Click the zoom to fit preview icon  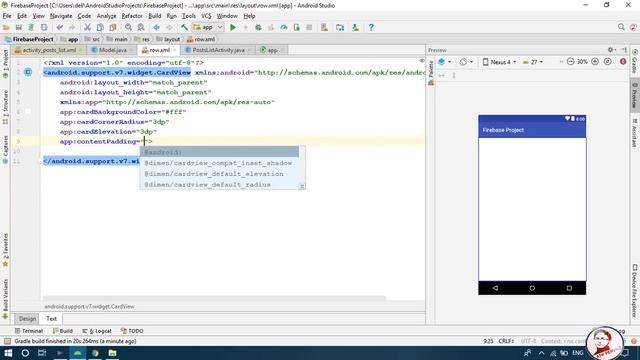(x=608, y=62)
